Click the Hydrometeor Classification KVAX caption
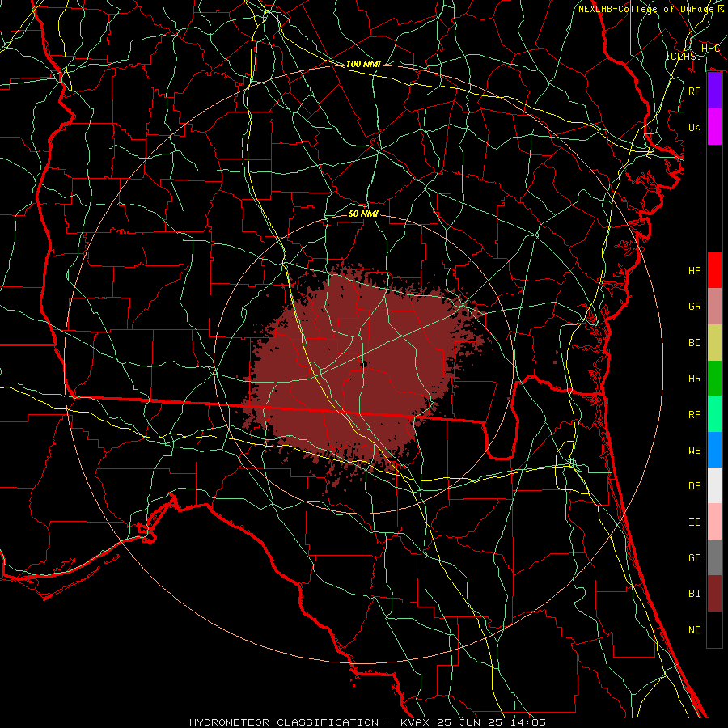 [x=367, y=722]
